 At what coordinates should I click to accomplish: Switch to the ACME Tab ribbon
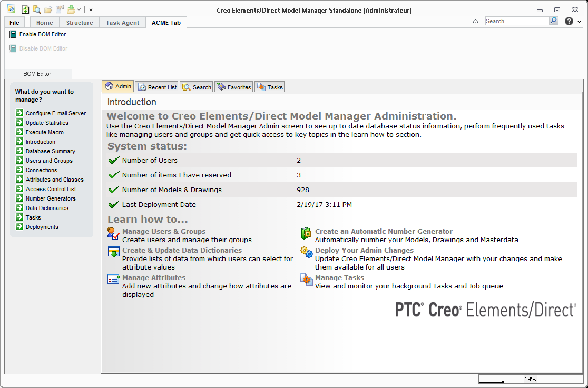[166, 22]
